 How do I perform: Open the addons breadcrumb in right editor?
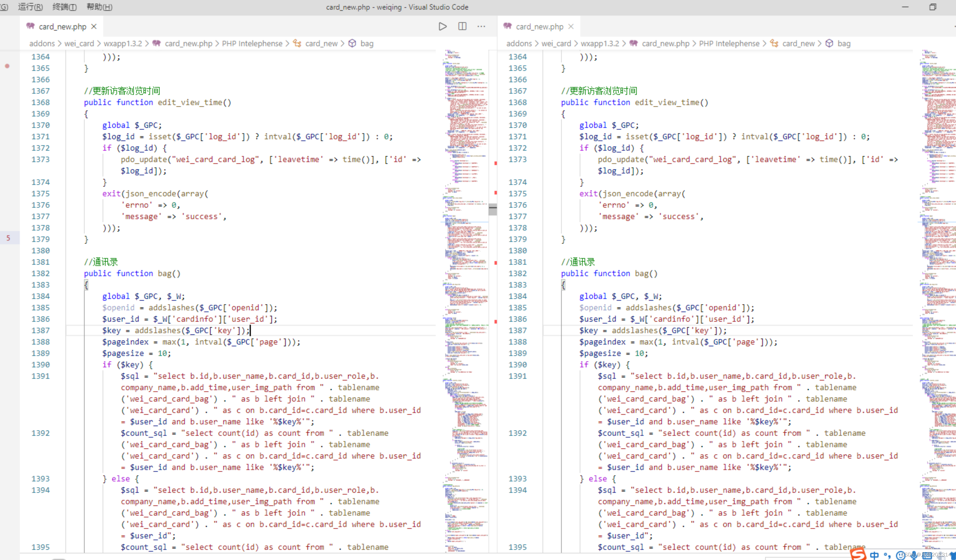tap(519, 44)
